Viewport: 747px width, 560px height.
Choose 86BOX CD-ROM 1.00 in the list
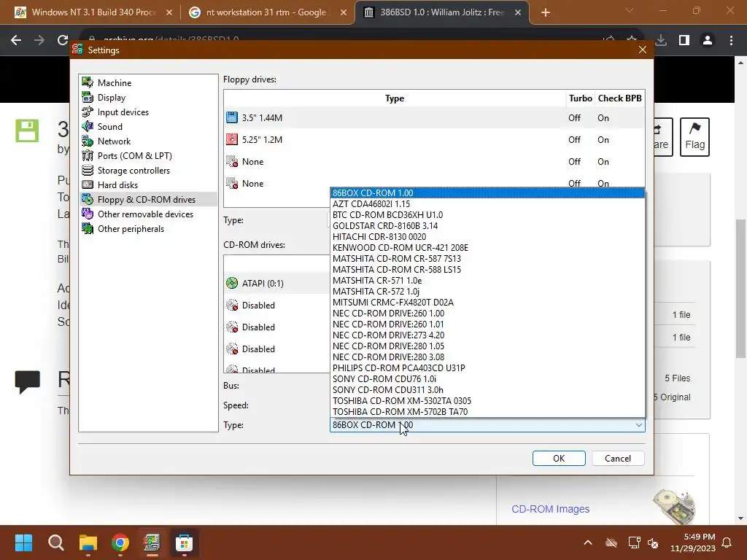pos(487,192)
